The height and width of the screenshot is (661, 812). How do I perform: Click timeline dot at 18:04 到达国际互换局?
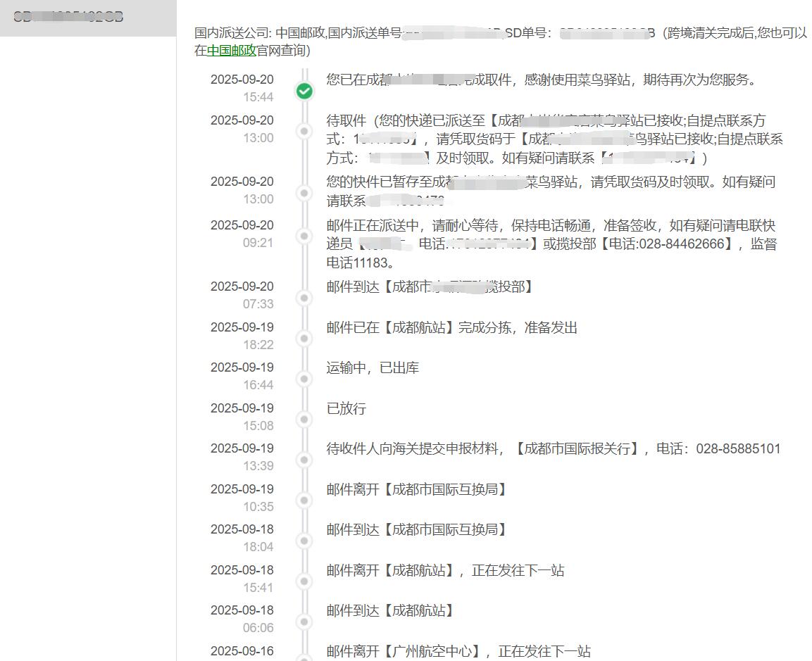point(304,541)
